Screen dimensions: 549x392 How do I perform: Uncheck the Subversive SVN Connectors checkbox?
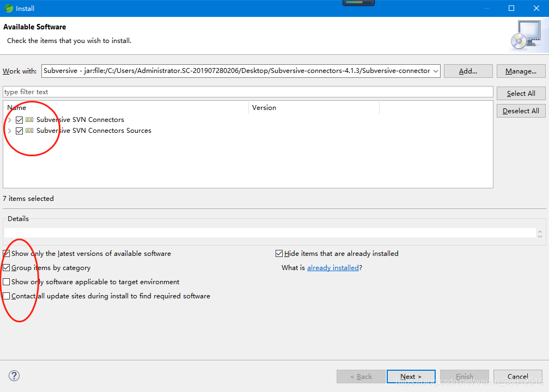(x=19, y=120)
